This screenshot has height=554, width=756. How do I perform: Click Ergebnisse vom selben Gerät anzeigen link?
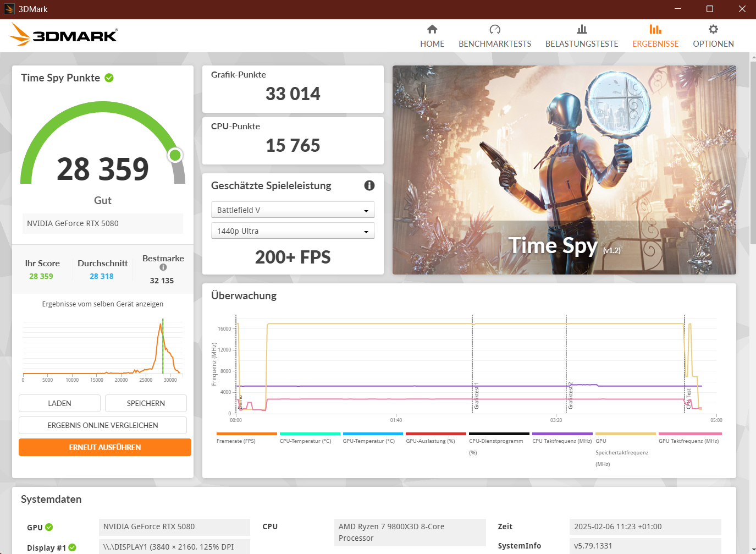[103, 304]
